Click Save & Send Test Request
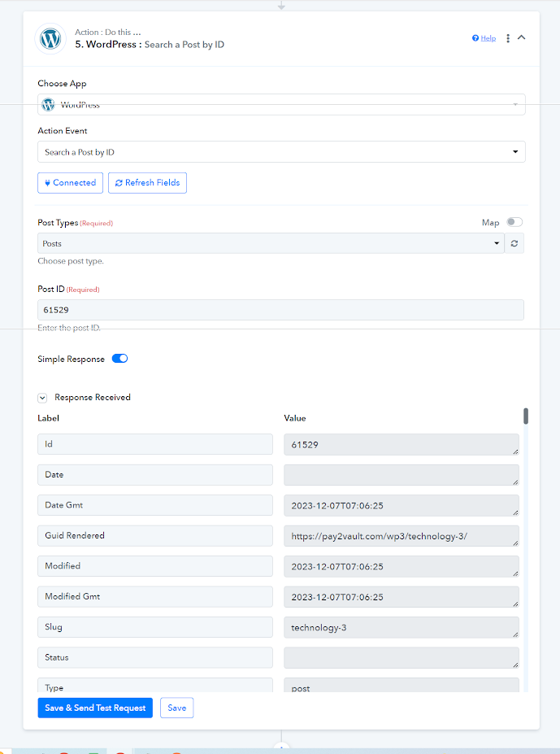Screen dimensions: 560x754 [x=95, y=708]
